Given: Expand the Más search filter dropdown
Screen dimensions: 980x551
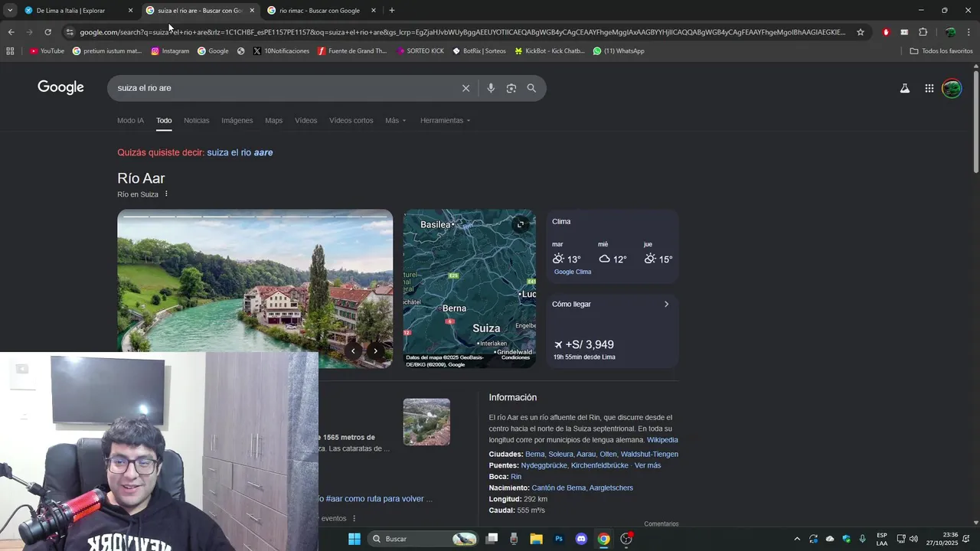Looking at the screenshot, I should tap(396, 120).
